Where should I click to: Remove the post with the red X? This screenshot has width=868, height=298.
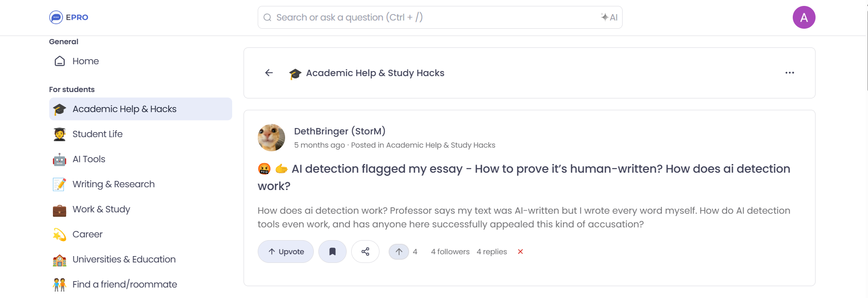[x=520, y=251]
